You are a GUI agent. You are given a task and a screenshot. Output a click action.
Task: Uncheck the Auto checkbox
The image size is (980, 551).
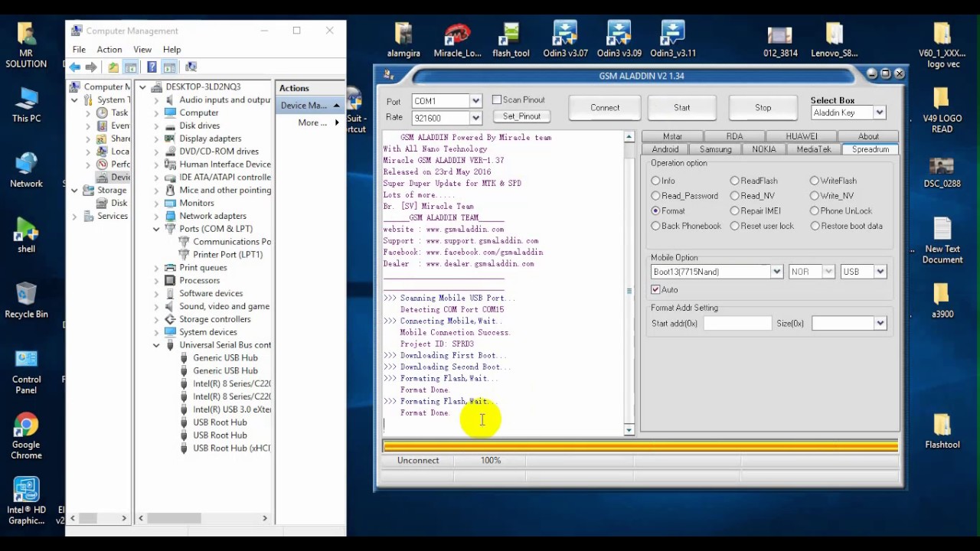point(655,289)
